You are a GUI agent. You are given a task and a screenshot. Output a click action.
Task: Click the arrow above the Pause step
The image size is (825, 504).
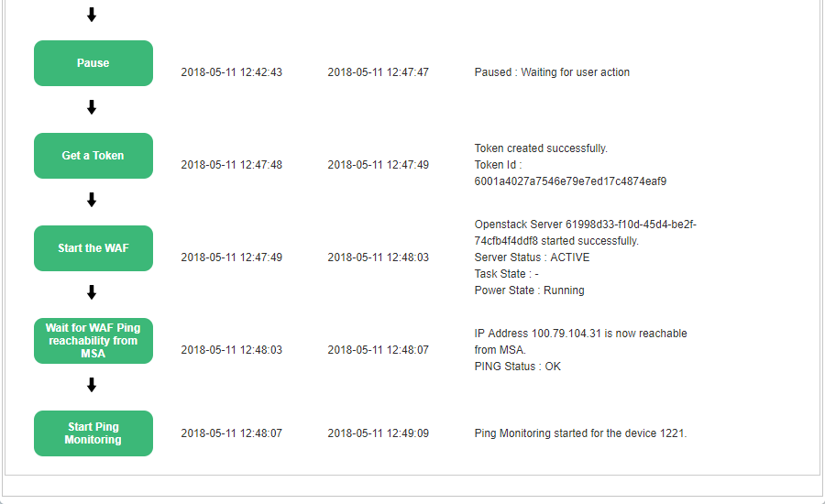tap(92, 15)
